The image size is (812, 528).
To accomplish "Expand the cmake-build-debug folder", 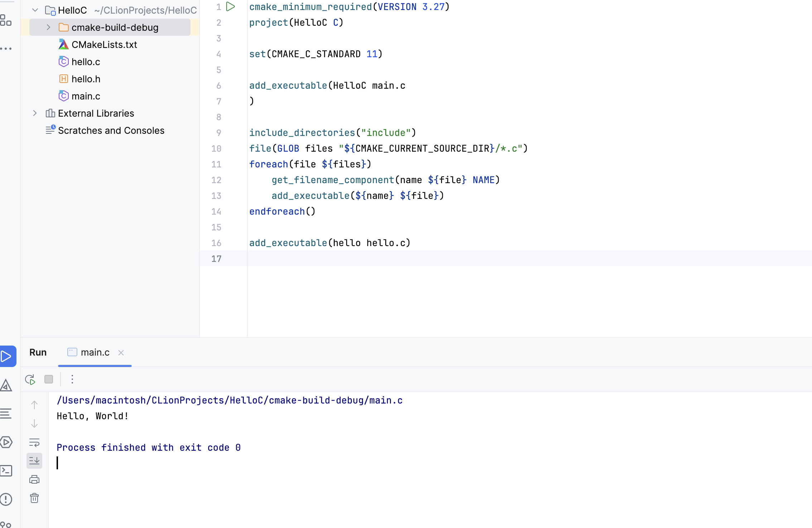I will 48,27.
